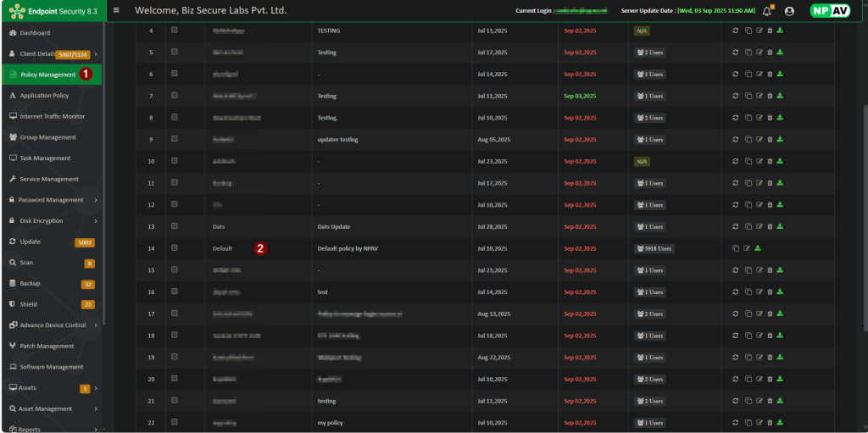The image size is (868, 433).
Task: Open the user account profile icon
Action: pyautogui.click(x=789, y=11)
